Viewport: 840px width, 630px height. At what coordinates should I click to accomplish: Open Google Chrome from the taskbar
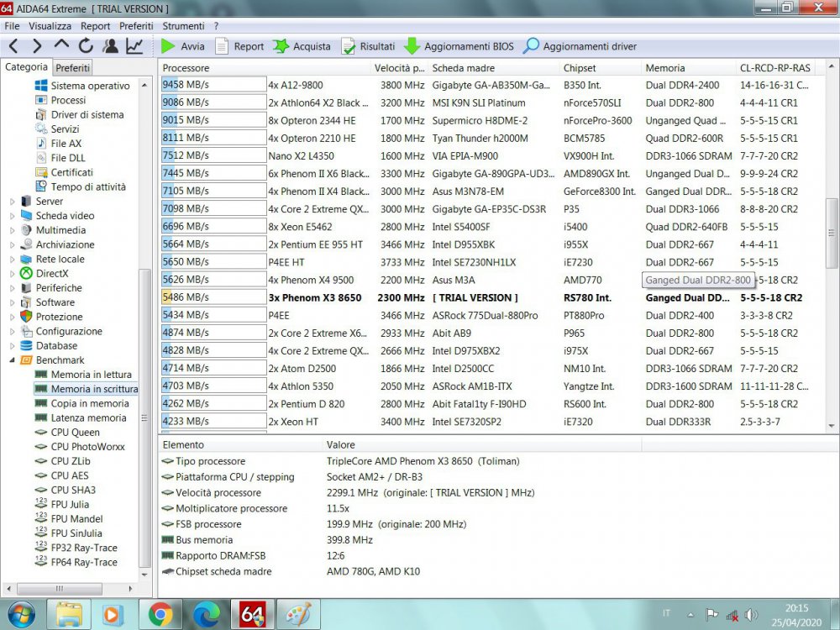click(160, 614)
